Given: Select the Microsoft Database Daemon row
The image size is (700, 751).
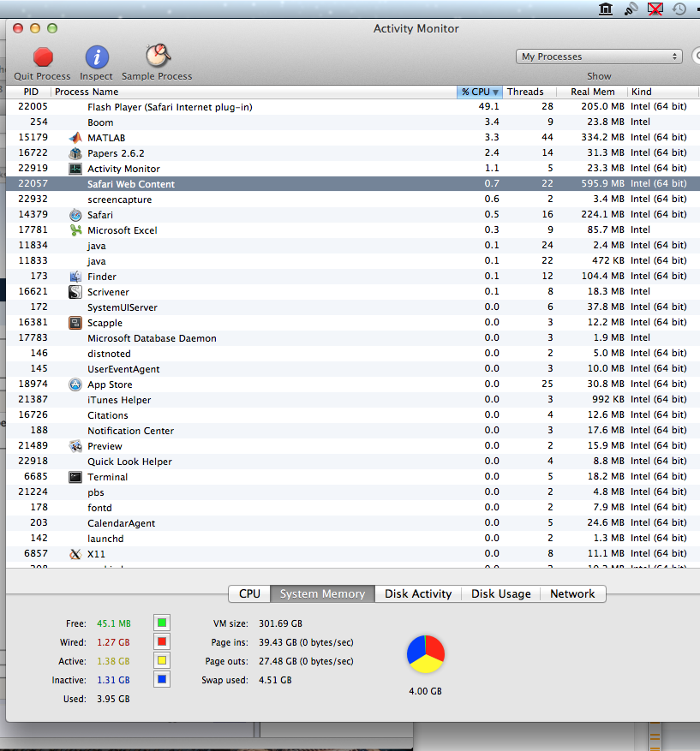Looking at the screenshot, I should (x=353, y=338).
